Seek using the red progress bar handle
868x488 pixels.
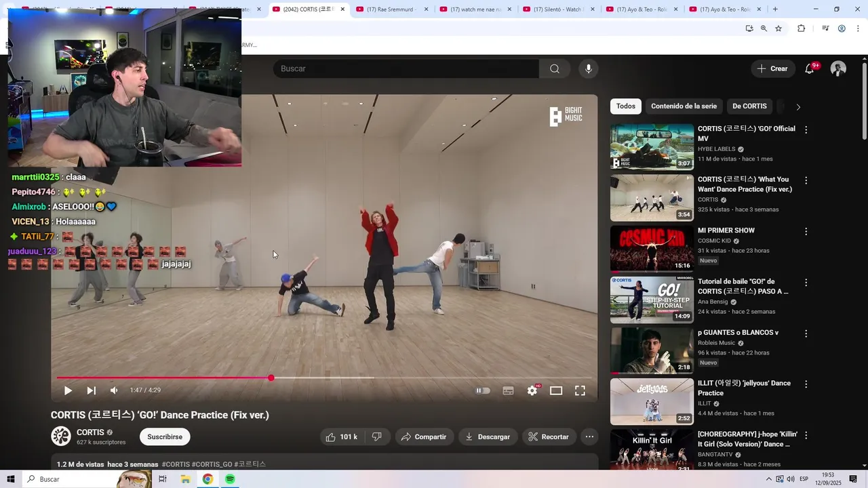point(271,378)
